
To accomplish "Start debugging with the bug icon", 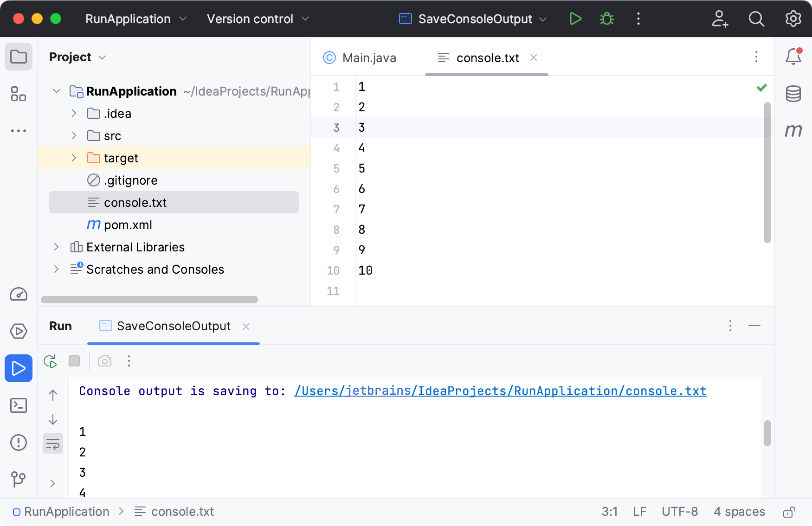I will click(606, 19).
